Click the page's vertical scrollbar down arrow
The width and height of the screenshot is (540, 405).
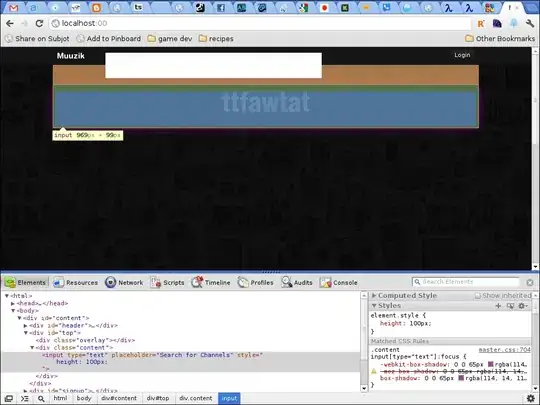coord(535,267)
